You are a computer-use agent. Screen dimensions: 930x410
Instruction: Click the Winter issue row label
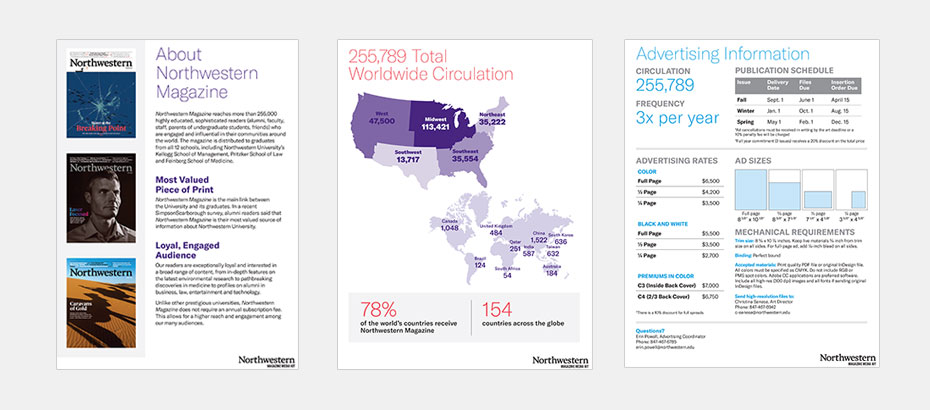coord(746,111)
